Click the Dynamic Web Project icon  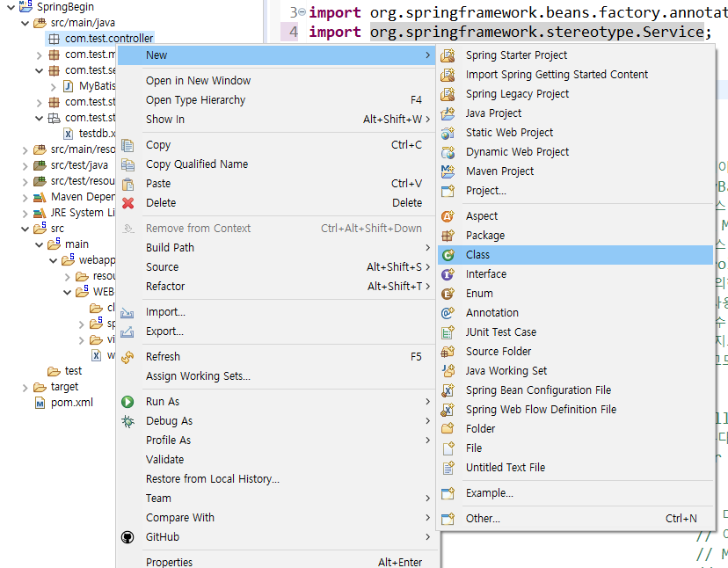[448, 152]
